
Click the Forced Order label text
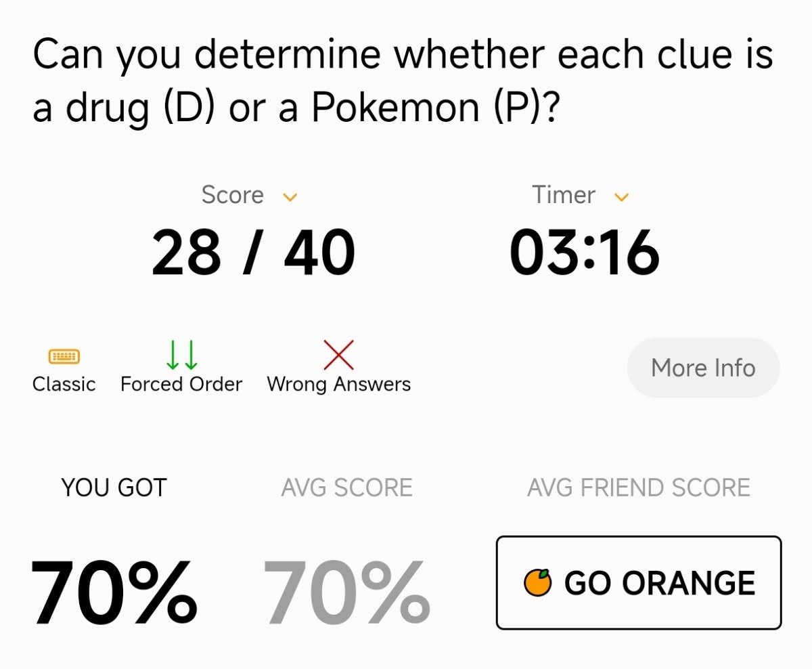(181, 385)
